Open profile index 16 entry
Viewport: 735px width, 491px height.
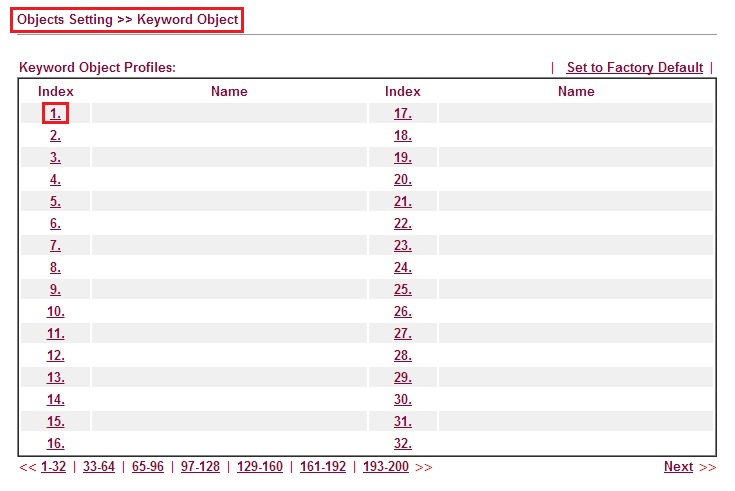[55, 443]
